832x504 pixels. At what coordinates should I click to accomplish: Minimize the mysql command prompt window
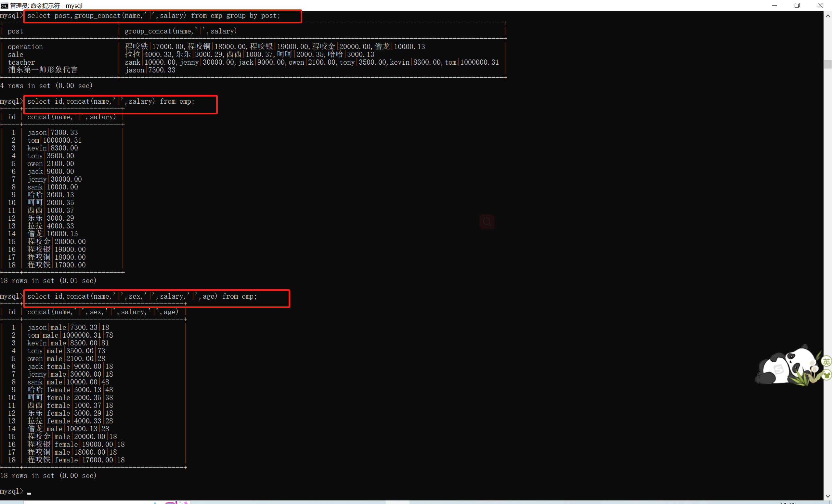pos(774,6)
